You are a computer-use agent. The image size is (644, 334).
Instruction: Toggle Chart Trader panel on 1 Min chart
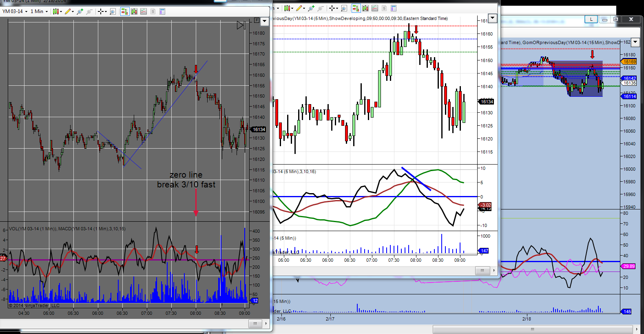tap(124, 11)
